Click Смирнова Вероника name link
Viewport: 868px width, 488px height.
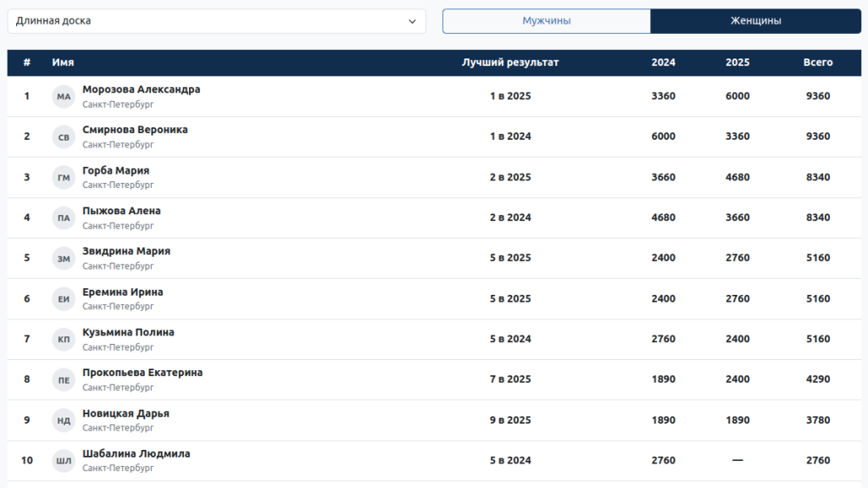[135, 130]
